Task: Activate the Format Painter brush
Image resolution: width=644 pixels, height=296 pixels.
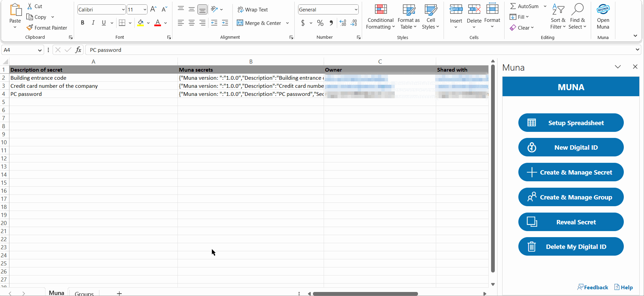Action: click(x=30, y=28)
